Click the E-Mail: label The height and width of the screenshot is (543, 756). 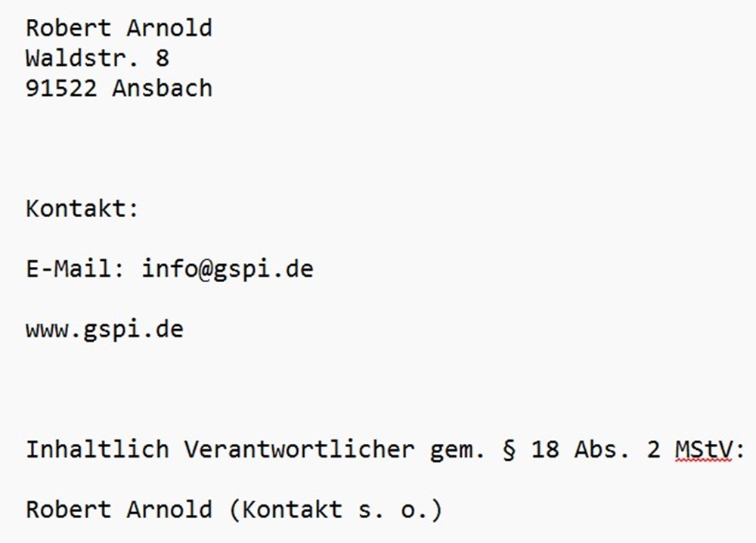[76, 268]
